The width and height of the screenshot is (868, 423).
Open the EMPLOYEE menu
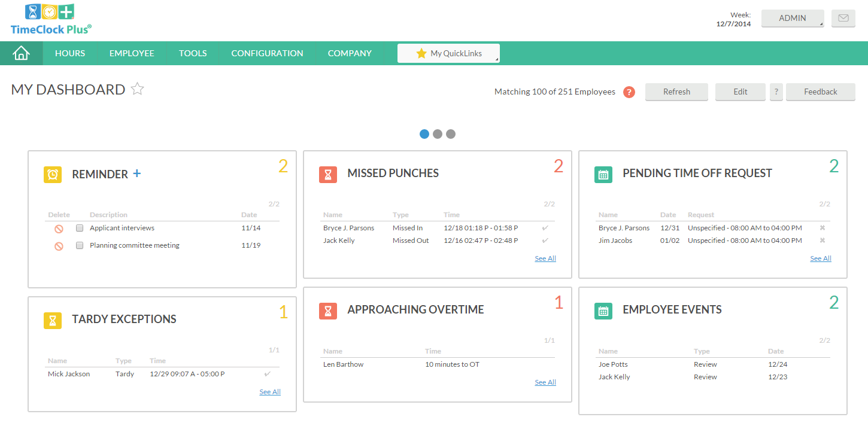[x=132, y=53]
